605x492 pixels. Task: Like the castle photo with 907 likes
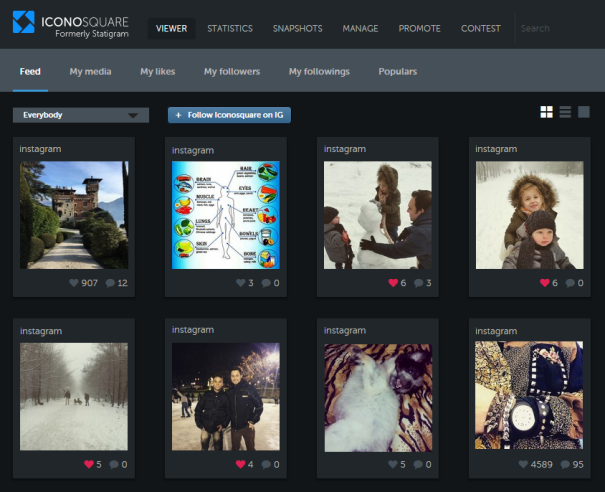click(x=74, y=283)
